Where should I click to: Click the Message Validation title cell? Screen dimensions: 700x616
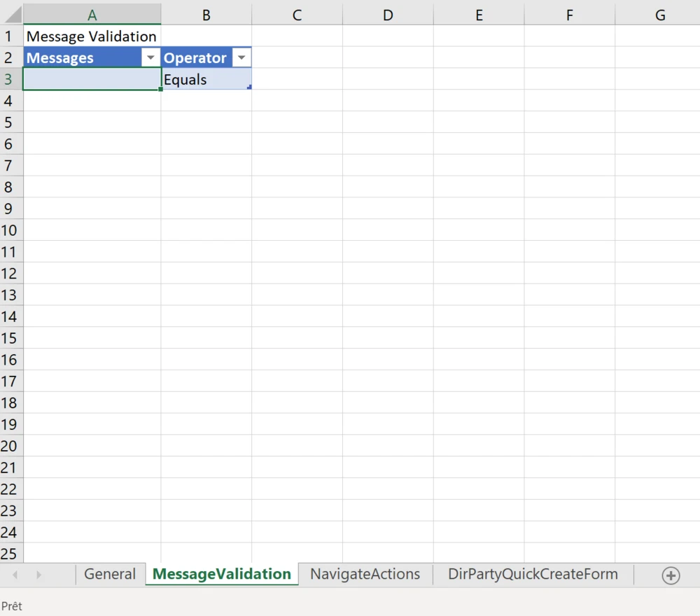pyautogui.click(x=92, y=36)
